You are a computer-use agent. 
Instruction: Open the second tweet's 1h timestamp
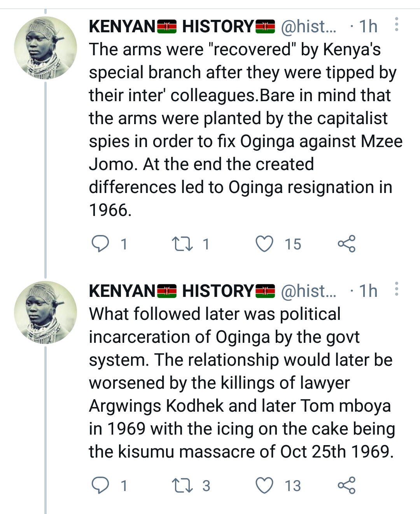pos(368,291)
